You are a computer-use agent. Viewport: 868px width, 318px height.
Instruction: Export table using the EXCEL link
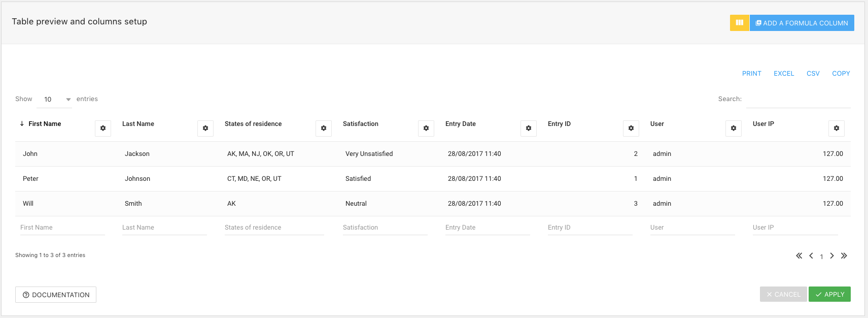pyautogui.click(x=784, y=74)
